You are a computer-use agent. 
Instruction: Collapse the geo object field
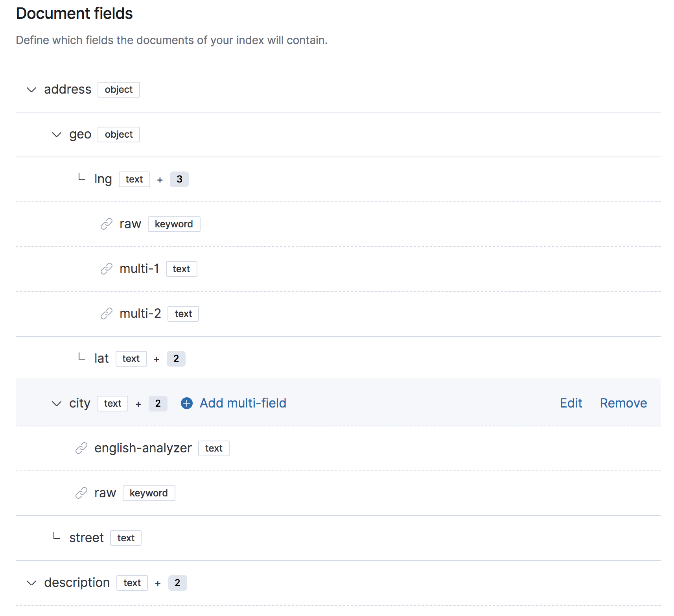tap(57, 135)
